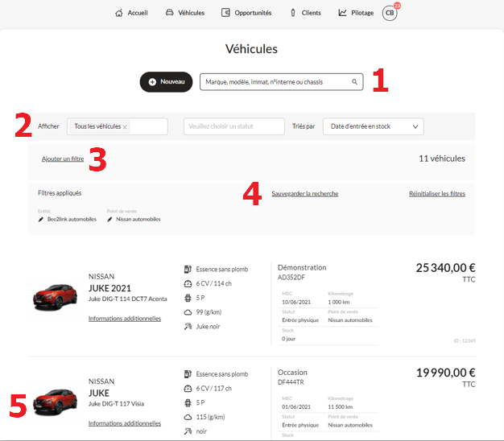The height and width of the screenshot is (441, 504).
Task: Click the '11 500 km' mileage value
Action: click(341, 406)
